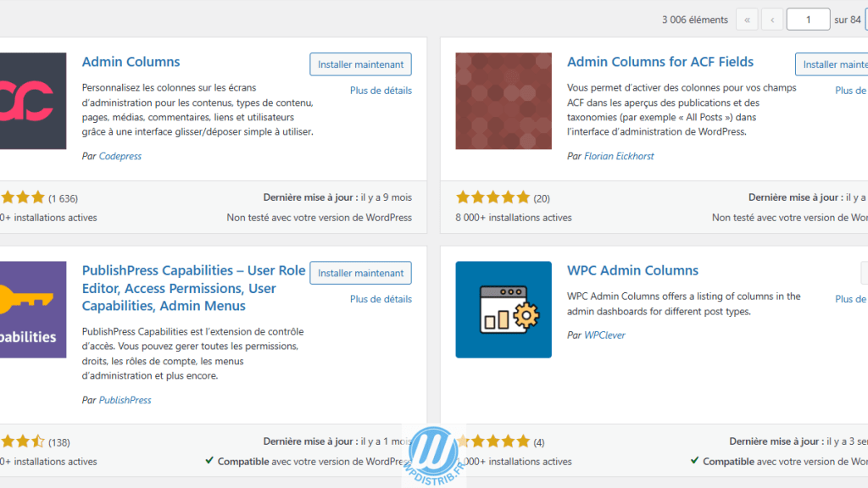Open the WPC Admin Columns title
Image resolution: width=868 pixels, height=488 pixels.
(x=632, y=270)
